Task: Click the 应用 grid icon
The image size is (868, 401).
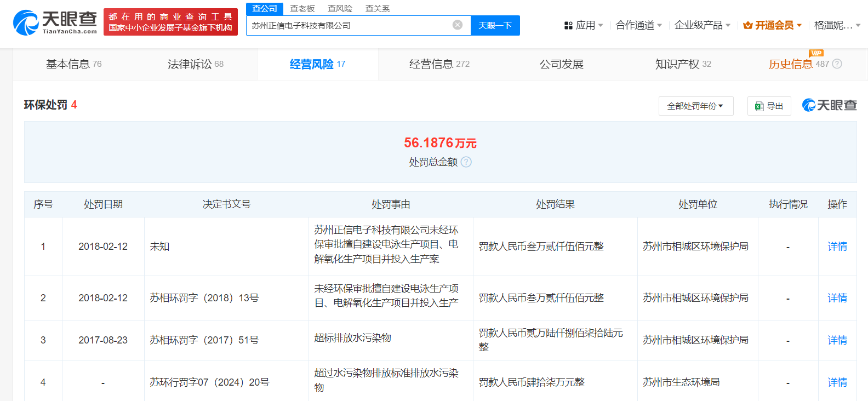Action: click(x=568, y=25)
